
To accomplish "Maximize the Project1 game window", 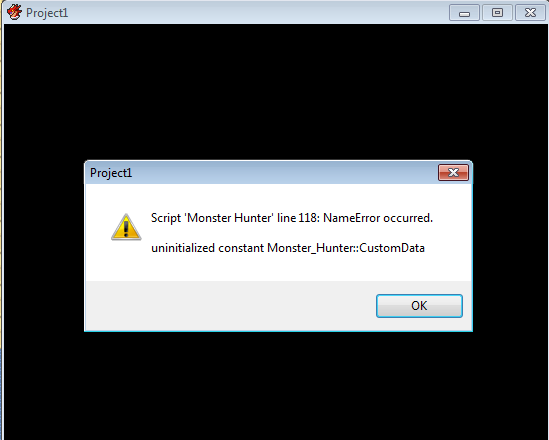I will click(497, 13).
